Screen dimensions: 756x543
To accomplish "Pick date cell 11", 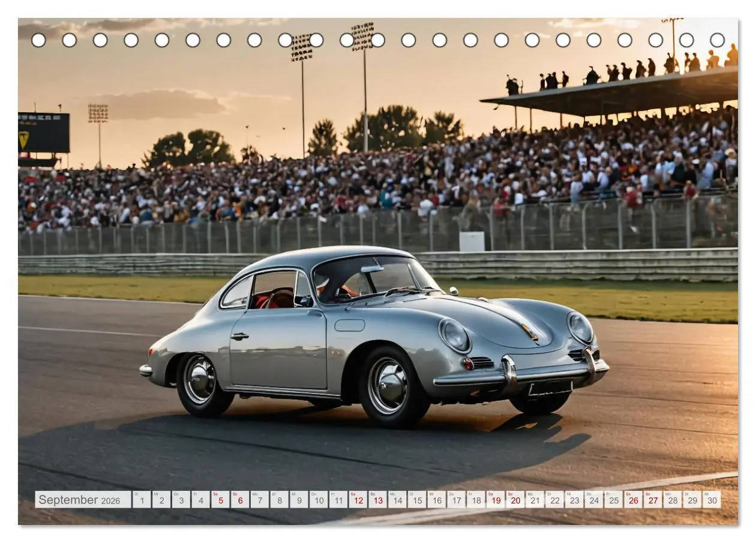I will [338, 500].
